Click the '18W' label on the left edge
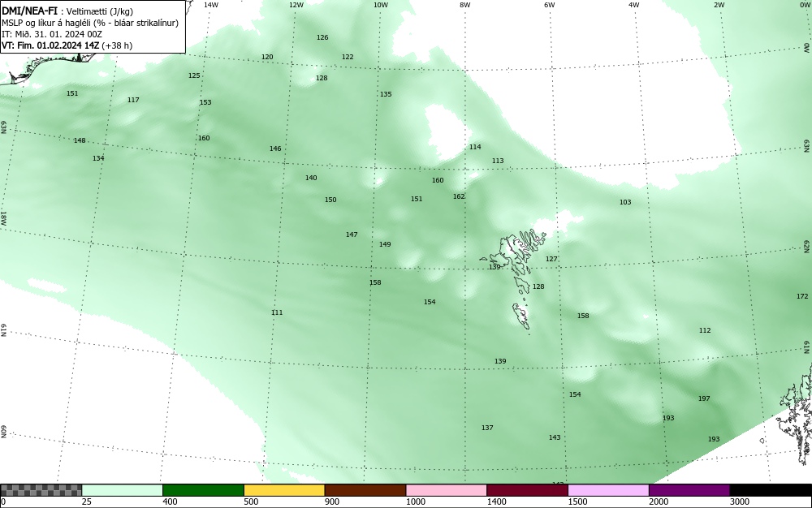This screenshot has height=508, width=812. 3,217
